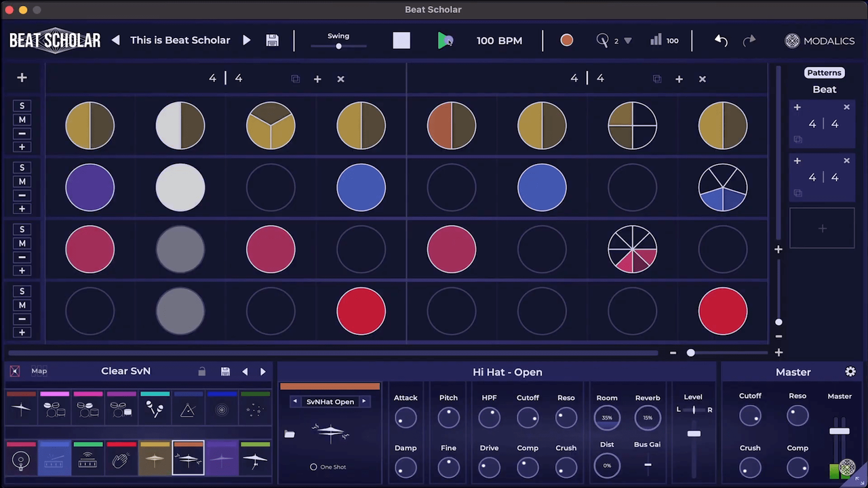Stop playback with the square stop button

coord(401,41)
